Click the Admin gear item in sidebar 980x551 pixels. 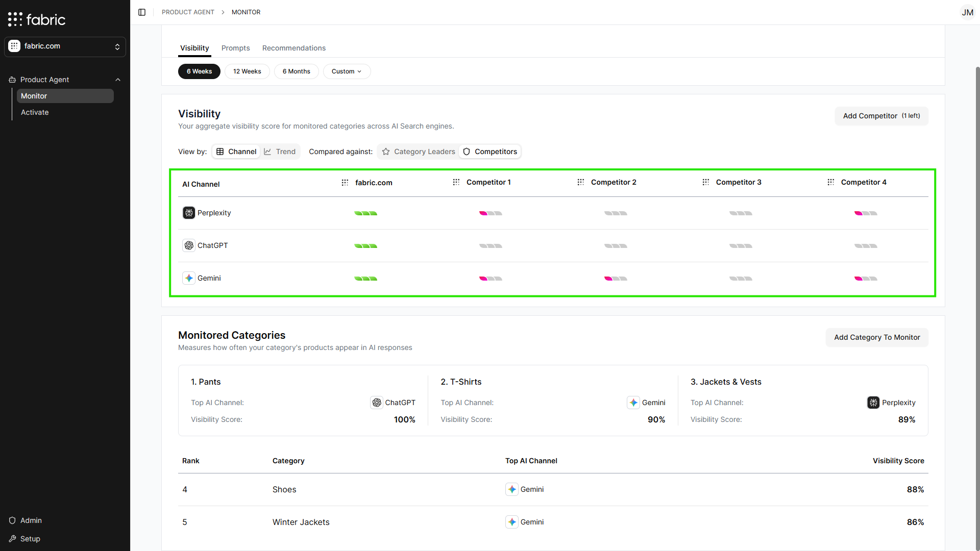pyautogui.click(x=25, y=520)
